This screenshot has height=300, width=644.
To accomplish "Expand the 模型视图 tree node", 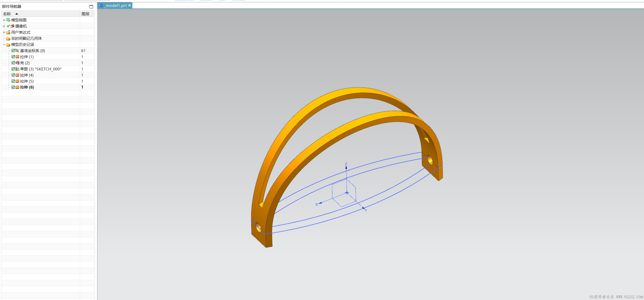I will 4,20.
